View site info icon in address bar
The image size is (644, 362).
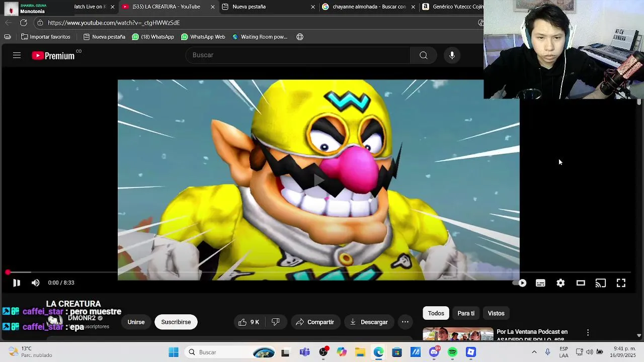(40, 23)
